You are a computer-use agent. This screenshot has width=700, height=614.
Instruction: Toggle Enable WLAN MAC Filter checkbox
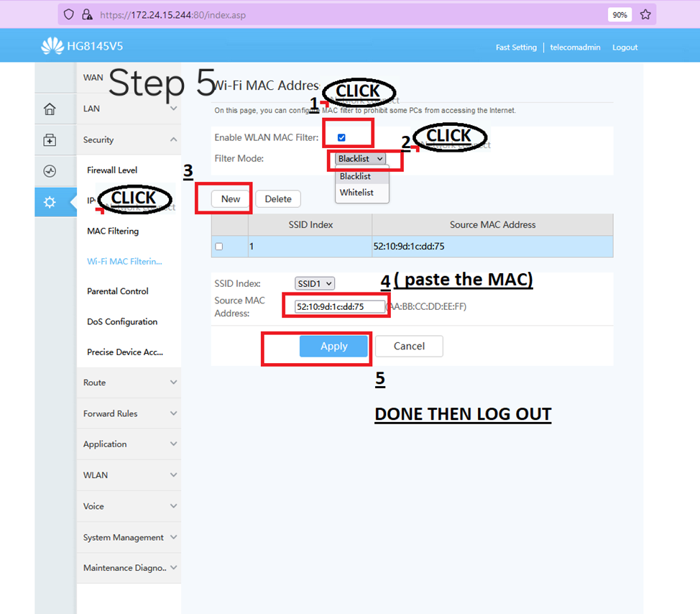[x=341, y=137]
